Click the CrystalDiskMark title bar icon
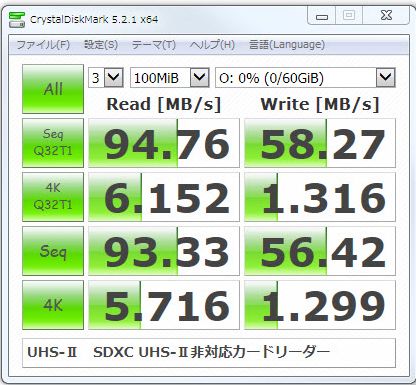Image resolution: width=416 pixels, height=385 pixels. pos(17,20)
